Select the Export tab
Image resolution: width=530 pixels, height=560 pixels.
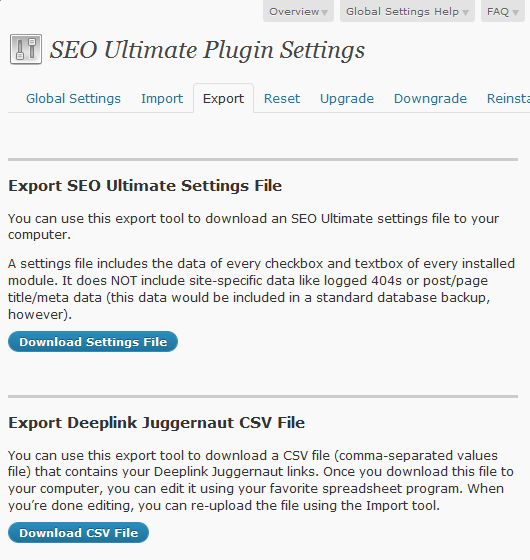tap(224, 99)
